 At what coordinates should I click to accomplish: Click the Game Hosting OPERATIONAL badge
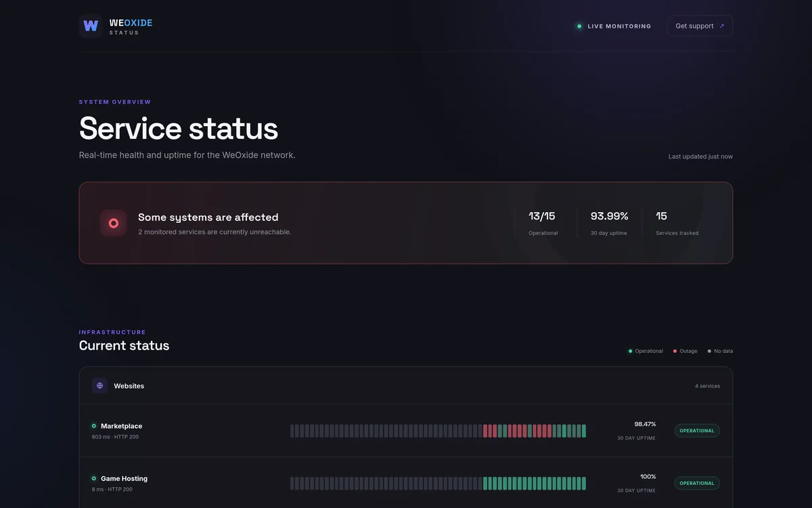pyautogui.click(x=697, y=483)
